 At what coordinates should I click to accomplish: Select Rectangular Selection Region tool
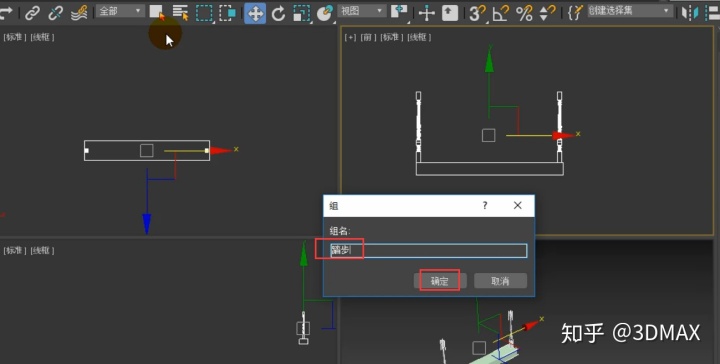(x=204, y=13)
